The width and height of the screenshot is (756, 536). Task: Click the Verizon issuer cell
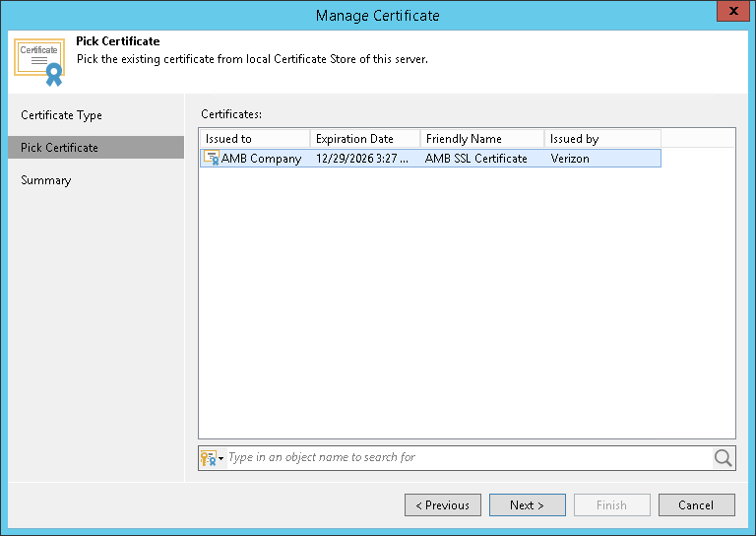tap(570, 159)
